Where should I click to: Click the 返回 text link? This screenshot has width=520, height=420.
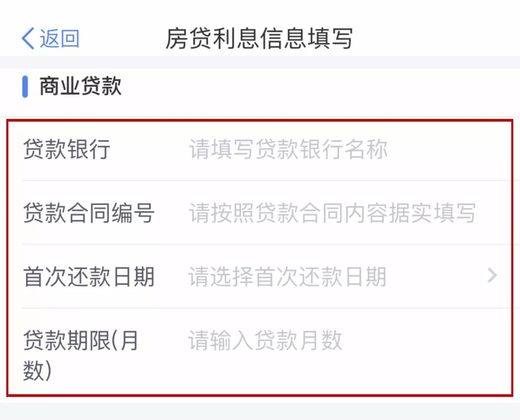[x=59, y=39]
